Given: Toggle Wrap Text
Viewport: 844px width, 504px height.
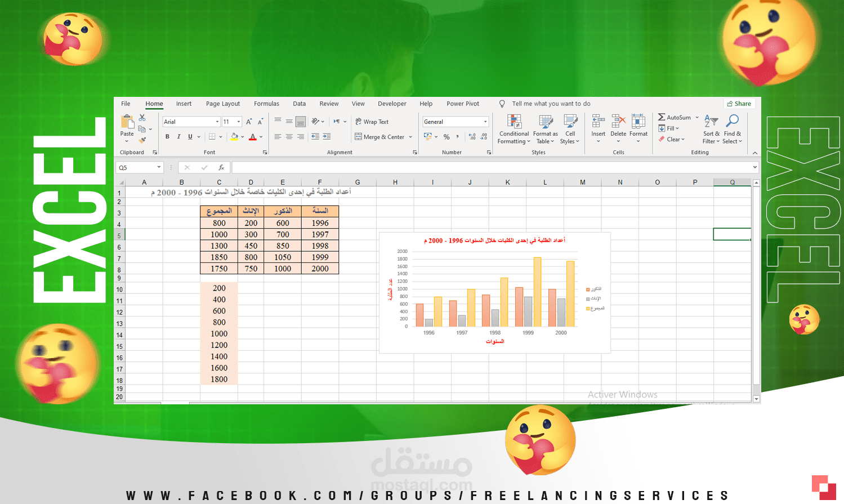Looking at the screenshot, I should tap(372, 122).
